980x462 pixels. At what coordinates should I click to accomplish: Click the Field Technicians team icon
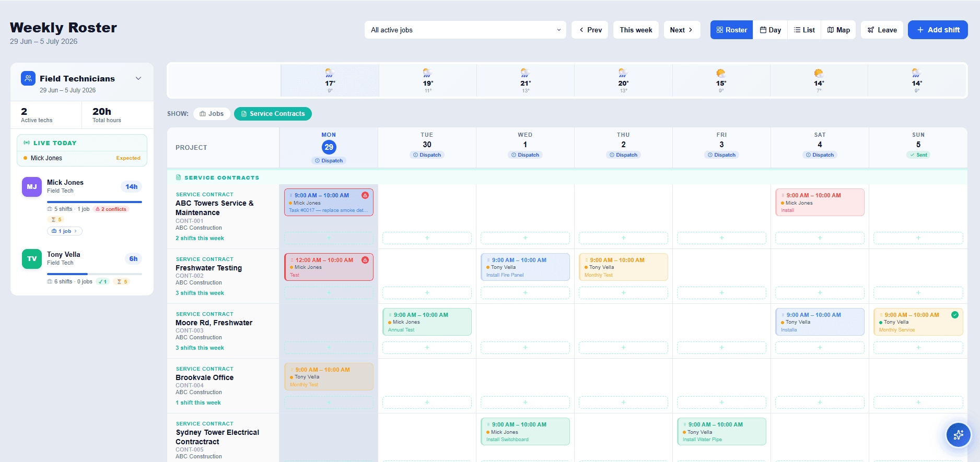(x=28, y=78)
